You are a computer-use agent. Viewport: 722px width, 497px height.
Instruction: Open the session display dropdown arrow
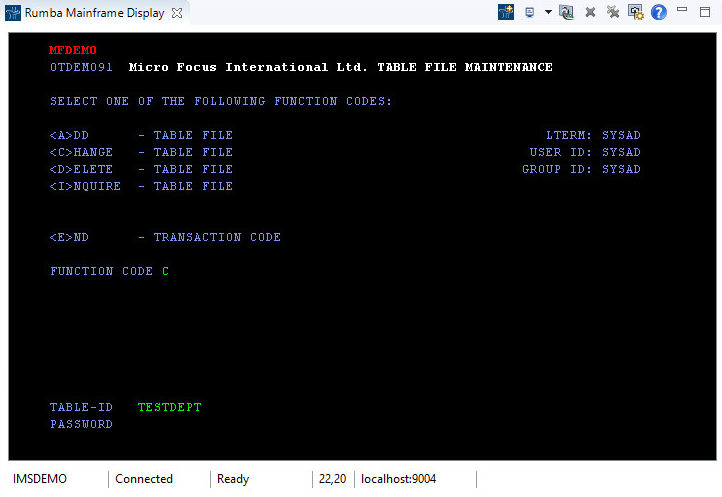[x=548, y=12]
